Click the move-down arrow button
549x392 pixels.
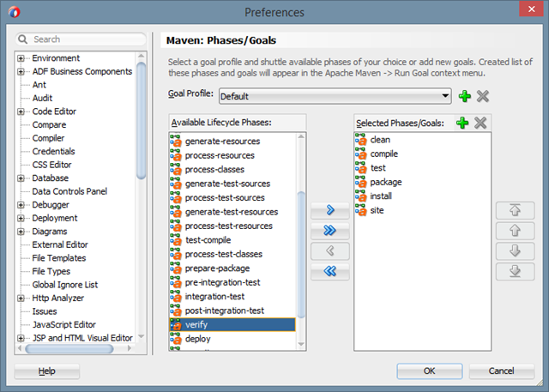tap(515, 251)
